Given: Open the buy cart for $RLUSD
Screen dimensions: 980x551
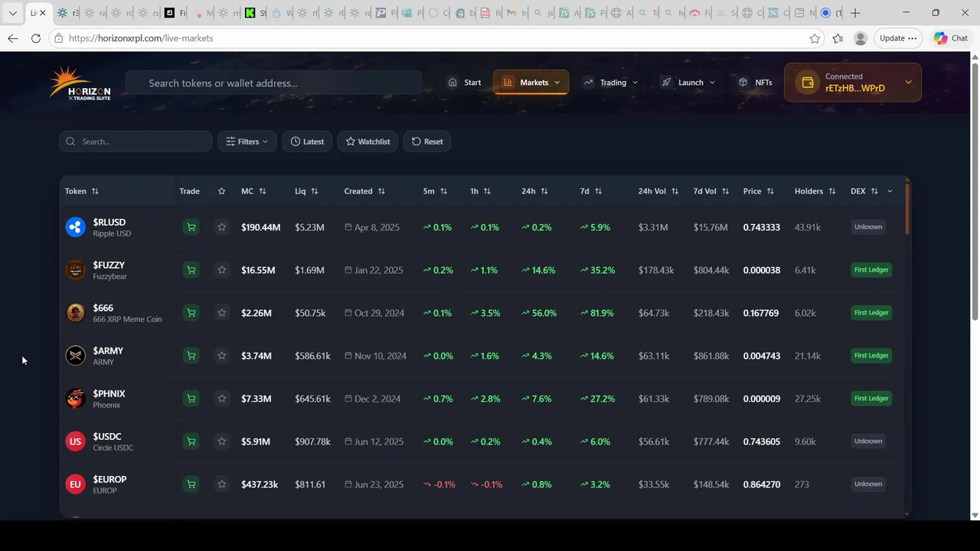Looking at the screenshot, I should click(x=191, y=227).
